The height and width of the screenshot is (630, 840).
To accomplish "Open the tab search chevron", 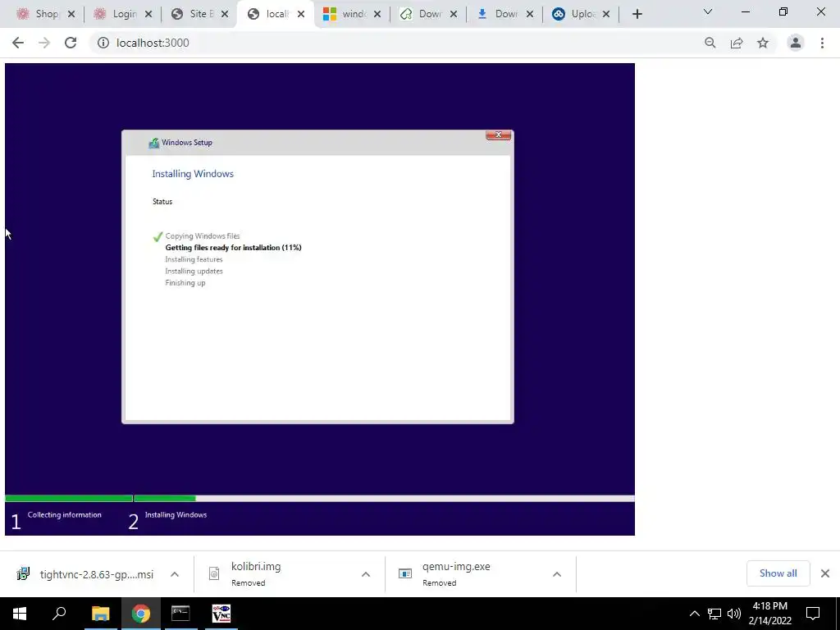I will point(708,11).
